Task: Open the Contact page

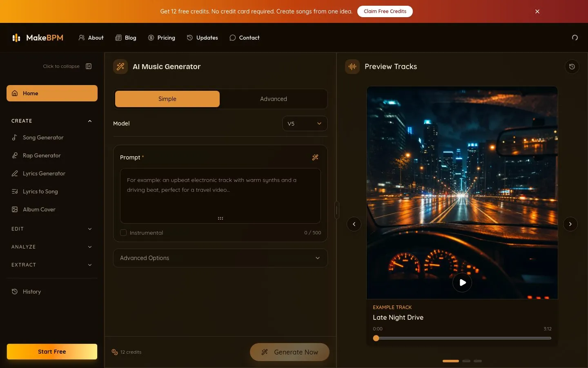Action: coord(245,38)
